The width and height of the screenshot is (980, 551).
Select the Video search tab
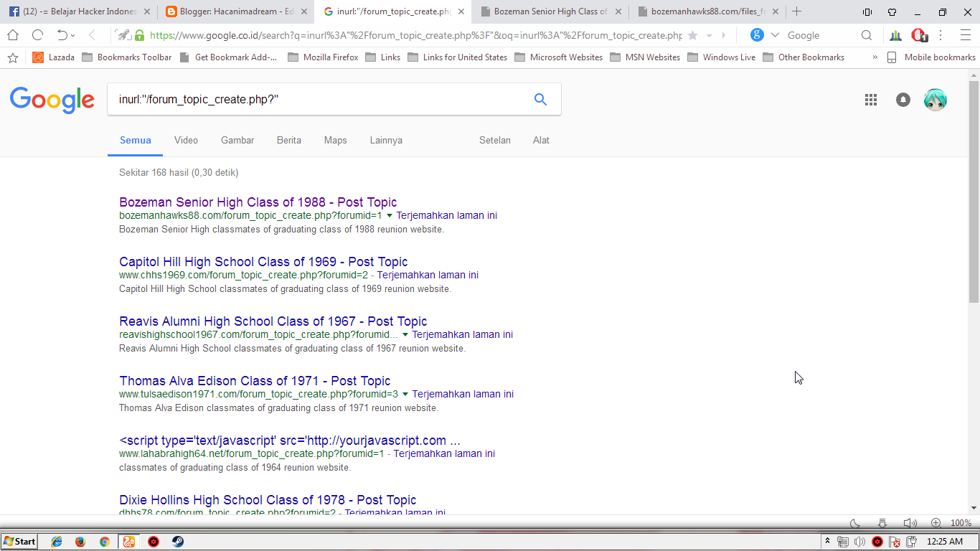point(186,140)
